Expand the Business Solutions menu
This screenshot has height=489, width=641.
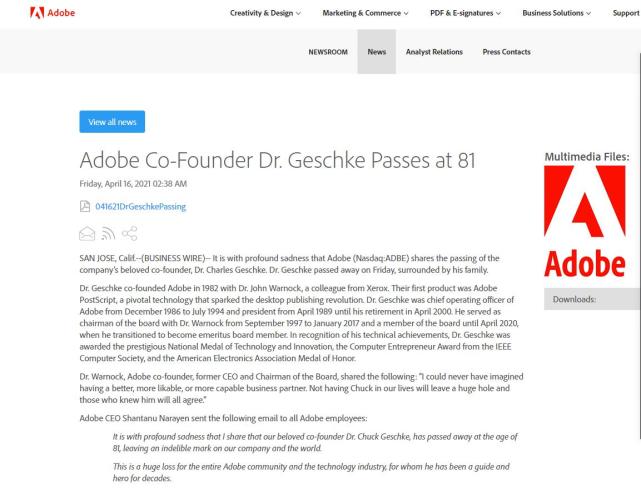[556, 13]
